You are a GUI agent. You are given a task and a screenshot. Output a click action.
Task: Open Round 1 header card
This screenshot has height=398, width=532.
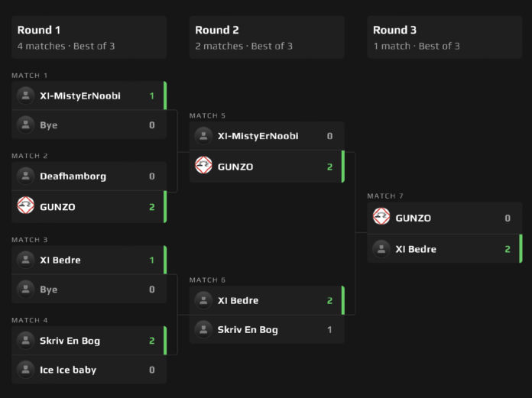click(x=89, y=37)
